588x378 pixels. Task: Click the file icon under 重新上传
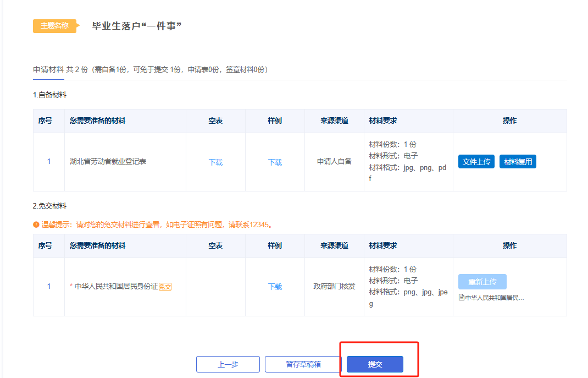[x=462, y=298]
